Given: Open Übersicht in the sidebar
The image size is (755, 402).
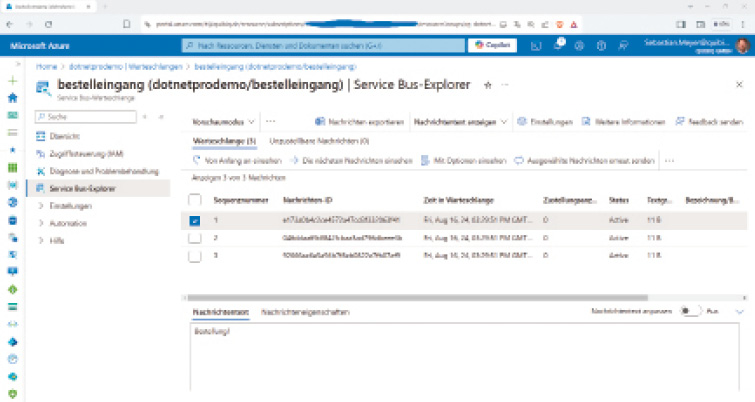Looking at the screenshot, I should [65, 137].
